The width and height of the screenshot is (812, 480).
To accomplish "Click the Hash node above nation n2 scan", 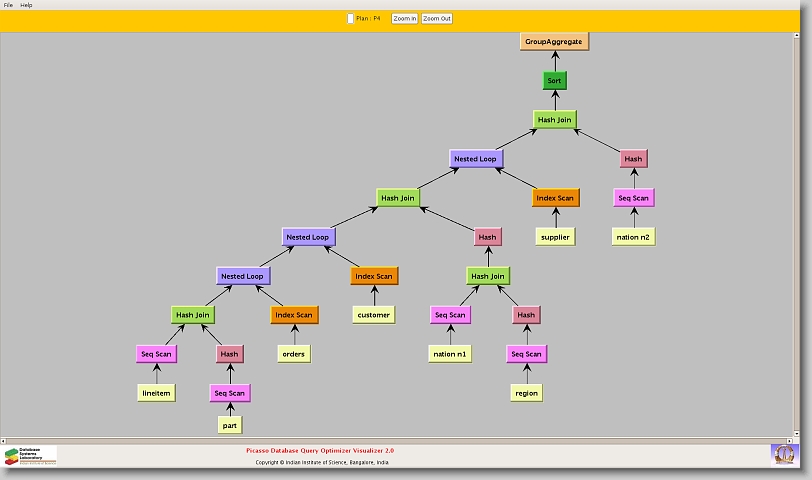I will pyautogui.click(x=632, y=159).
